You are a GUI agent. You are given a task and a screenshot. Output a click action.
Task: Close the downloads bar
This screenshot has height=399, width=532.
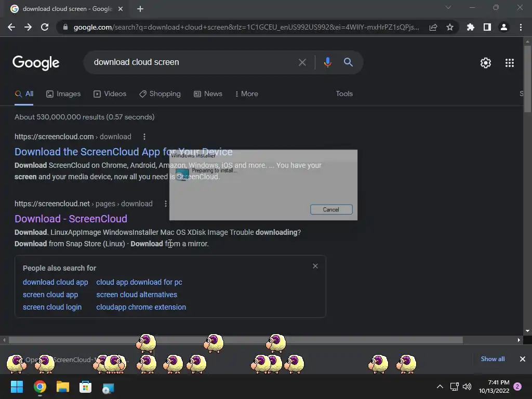pos(523,359)
